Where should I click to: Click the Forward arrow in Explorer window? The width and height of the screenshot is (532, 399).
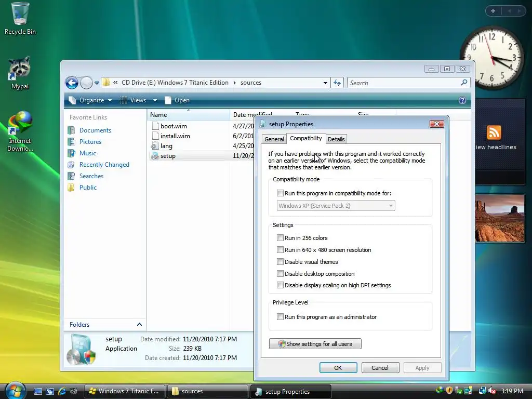(x=86, y=83)
